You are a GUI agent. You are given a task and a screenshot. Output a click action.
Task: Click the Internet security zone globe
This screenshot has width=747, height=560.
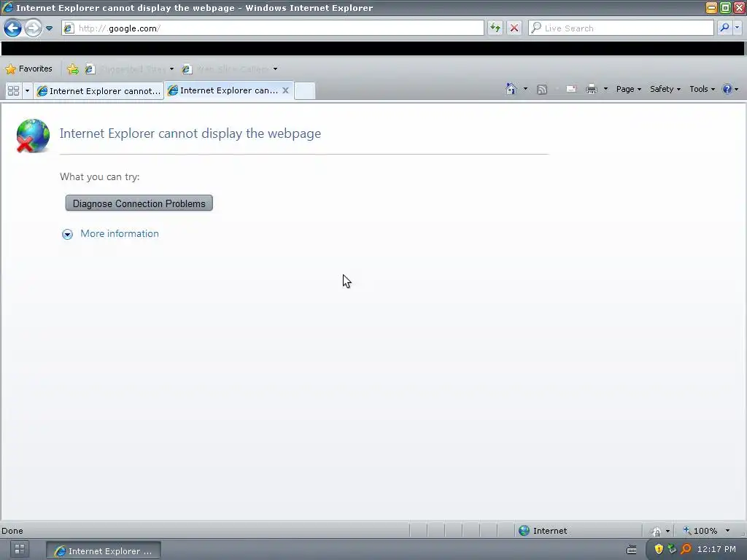(524, 531)
